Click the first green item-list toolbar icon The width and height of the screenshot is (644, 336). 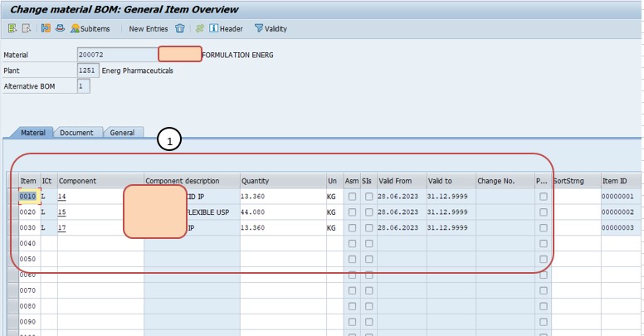(x=12, y=28)
